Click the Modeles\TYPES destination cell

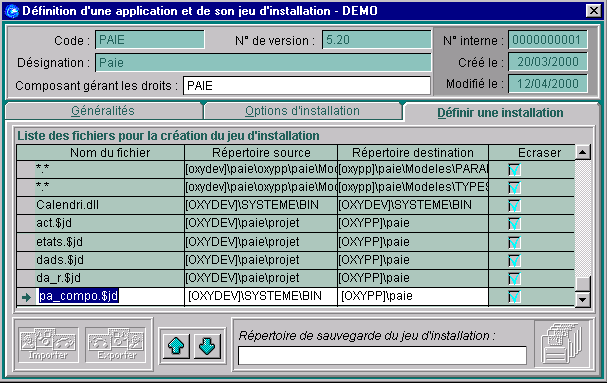pyautogui.click(x=413, y=187)
